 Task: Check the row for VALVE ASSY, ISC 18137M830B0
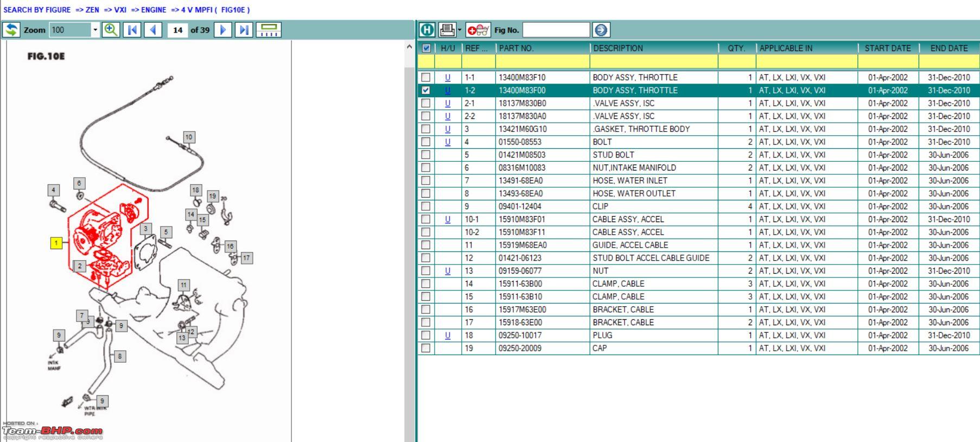426,103
